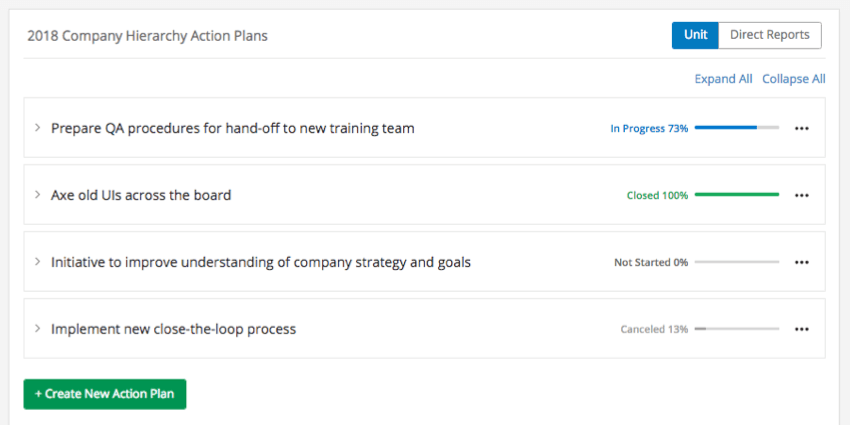Expand Prepare QA procedures action plan chevron
This screenshot has width=850, height=425.
(x=37, y=128)
